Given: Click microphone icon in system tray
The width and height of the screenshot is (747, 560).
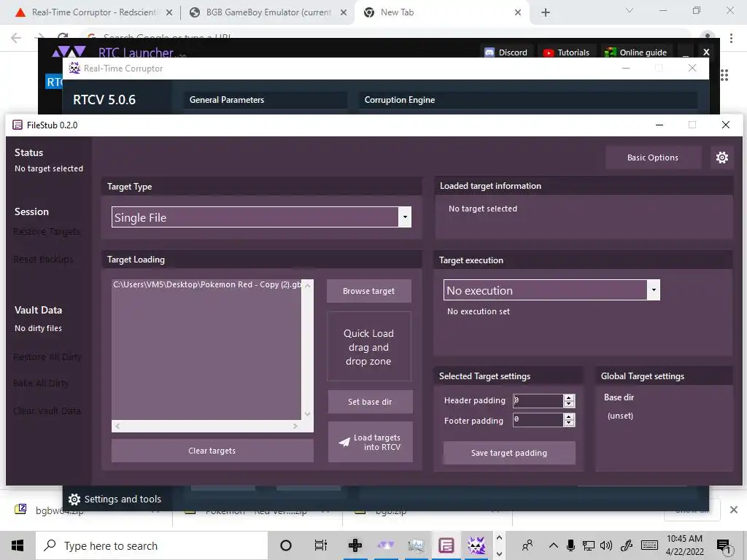Looking at the screenshot, I should point(570,545).
